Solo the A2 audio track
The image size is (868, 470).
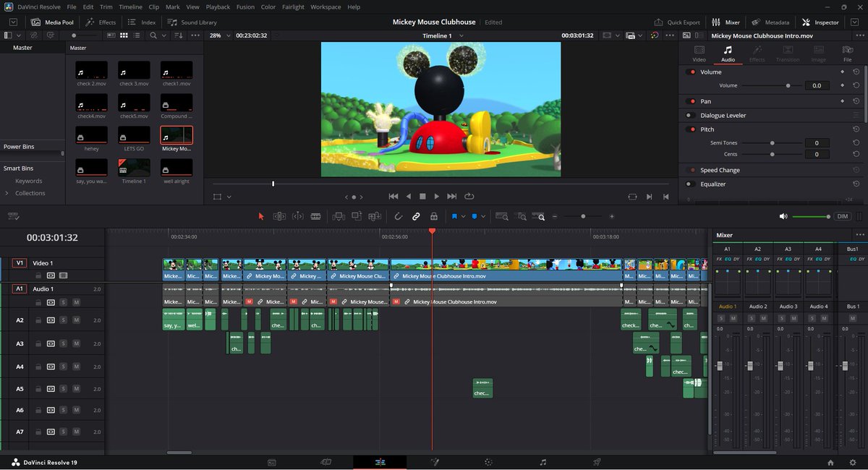pyautogui.click(x=64, y=320)
